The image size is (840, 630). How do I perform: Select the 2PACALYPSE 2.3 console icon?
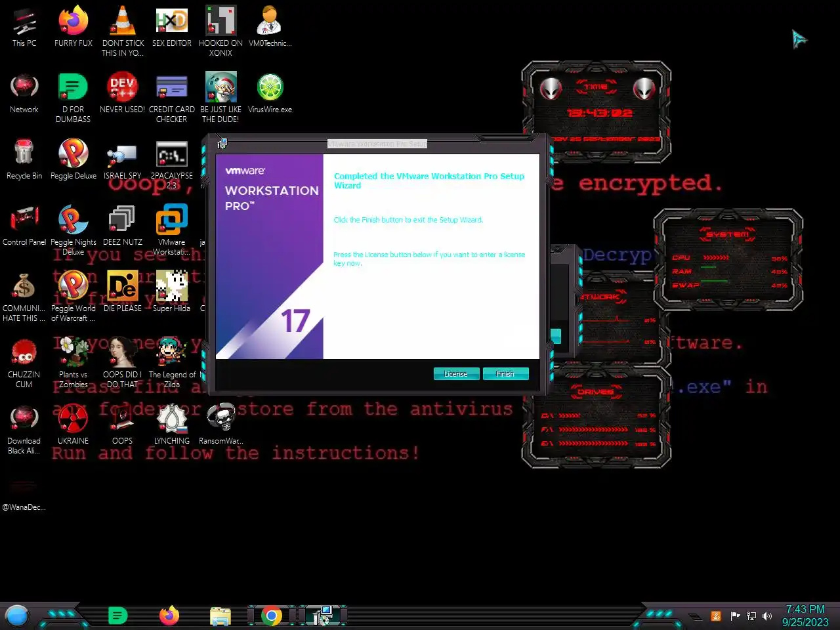point(172,163)
